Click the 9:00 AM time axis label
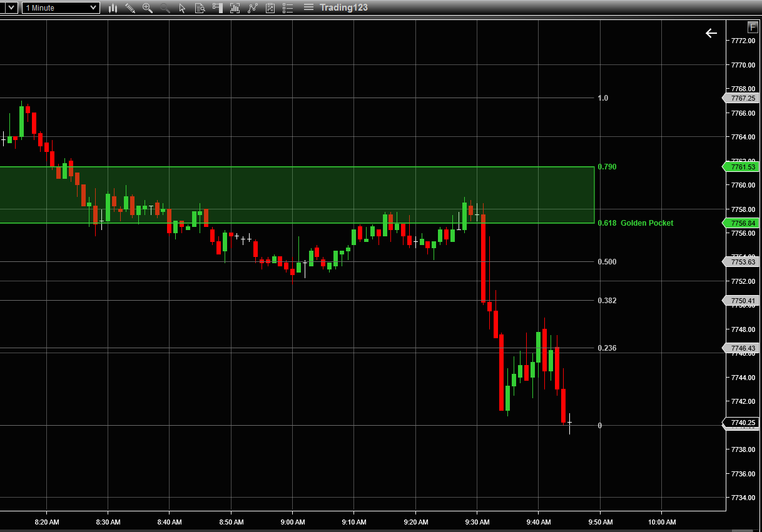 click(293, 522)
